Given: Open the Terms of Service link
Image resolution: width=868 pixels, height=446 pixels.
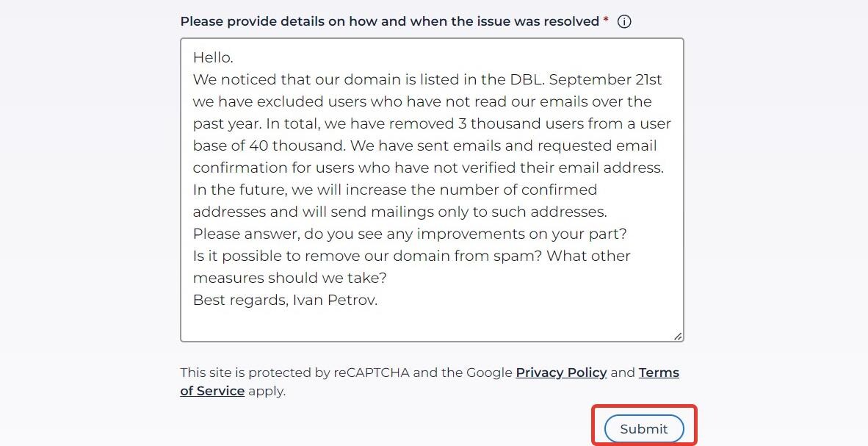Looking at the screenshot, I should point(430,382).
